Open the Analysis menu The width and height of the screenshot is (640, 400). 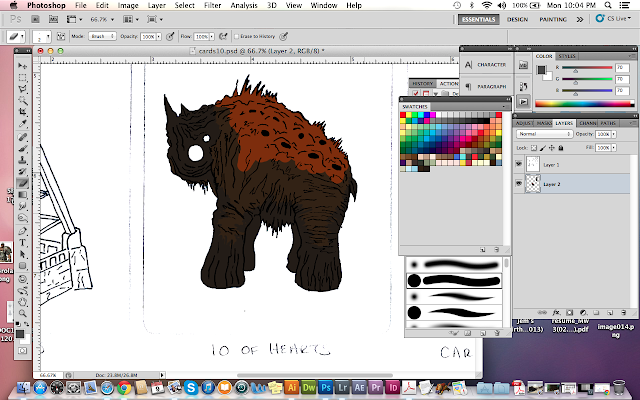coord(244,5)
